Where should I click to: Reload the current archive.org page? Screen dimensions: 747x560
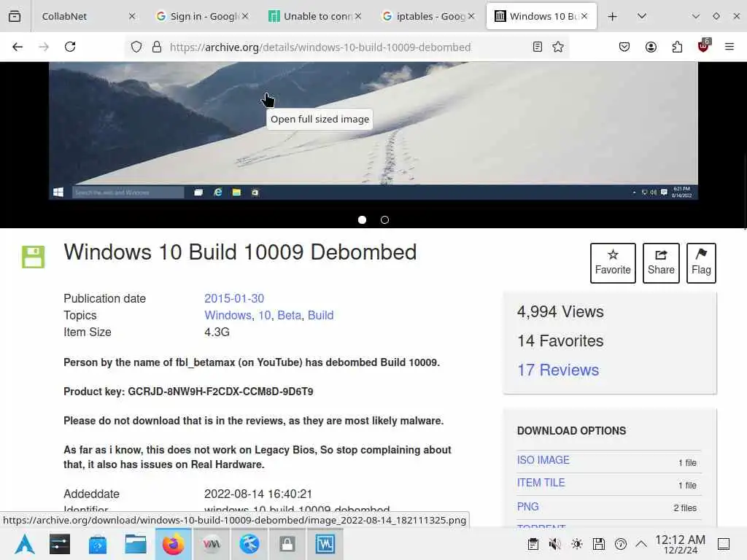click(x=70, y=47)
